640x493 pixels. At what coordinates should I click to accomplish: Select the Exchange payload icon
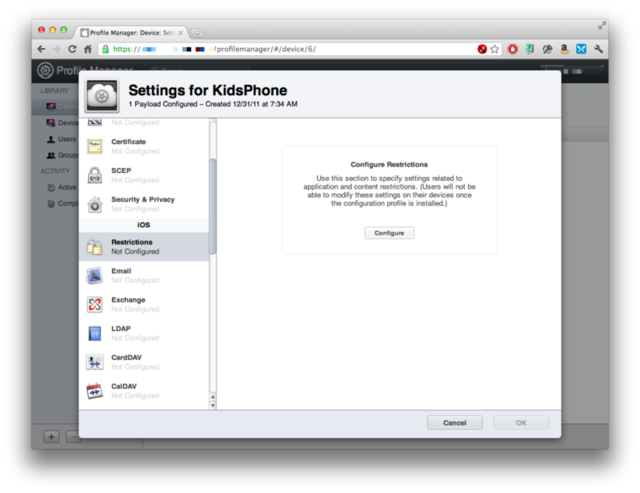coord(95,304)
